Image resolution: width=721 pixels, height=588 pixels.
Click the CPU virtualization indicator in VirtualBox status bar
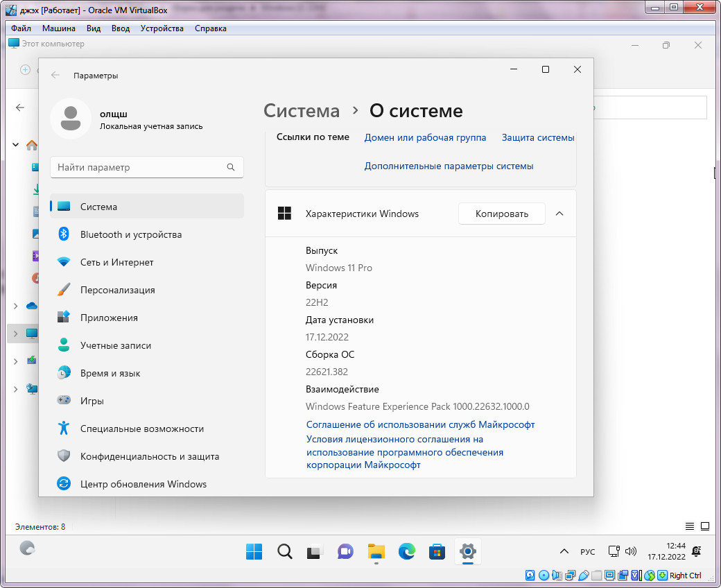tap(636, 575)
